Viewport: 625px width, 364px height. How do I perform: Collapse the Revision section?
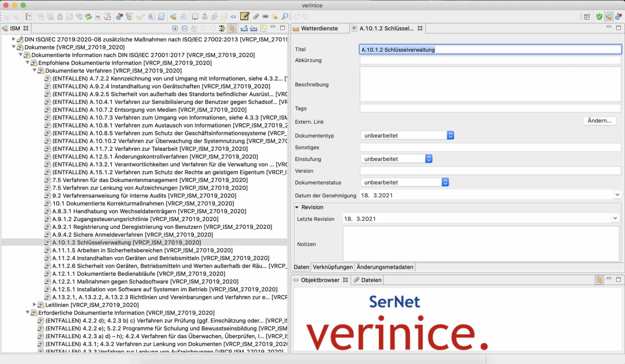coord(297,207)
